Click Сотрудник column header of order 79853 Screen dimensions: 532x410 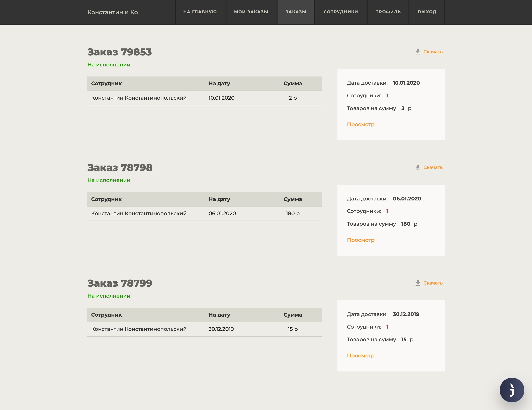point(106,84)
